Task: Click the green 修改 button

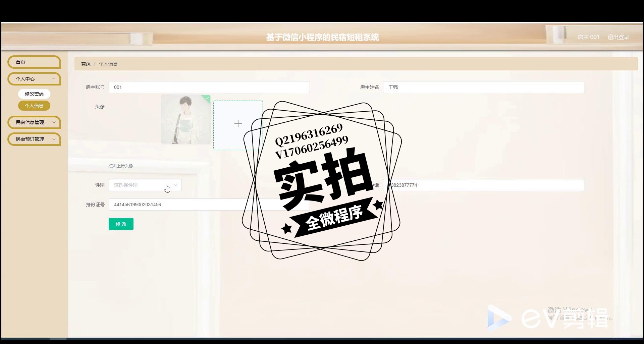Action: [121, 224]
